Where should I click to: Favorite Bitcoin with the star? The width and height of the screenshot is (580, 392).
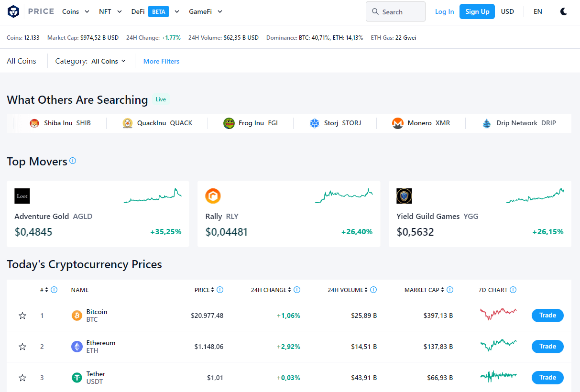[22, 316]
